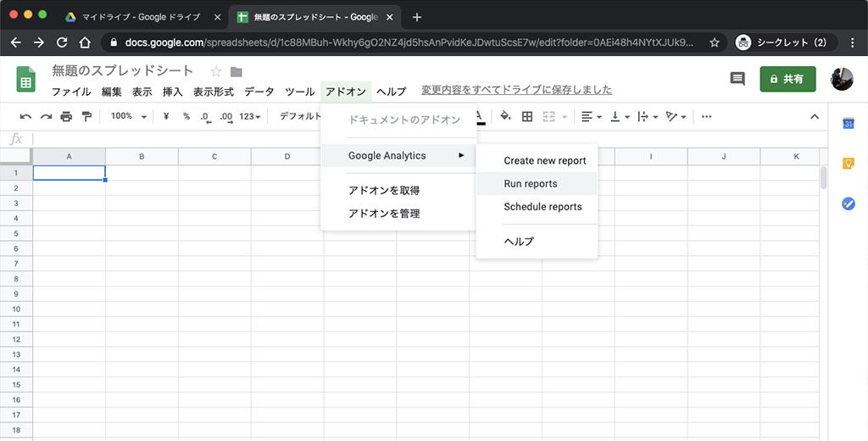Open the ツール menu
The image size is (868, 441).
click(299, 92)
